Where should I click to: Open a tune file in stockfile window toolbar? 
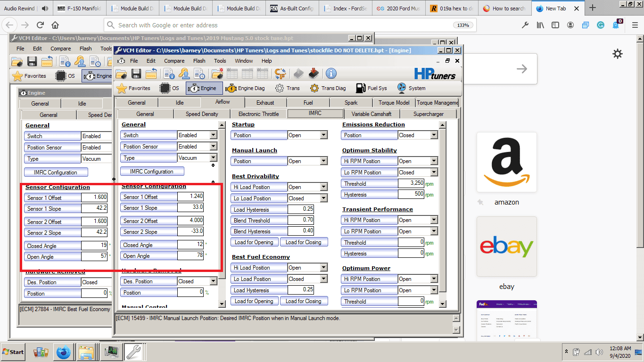coord(121,74)
